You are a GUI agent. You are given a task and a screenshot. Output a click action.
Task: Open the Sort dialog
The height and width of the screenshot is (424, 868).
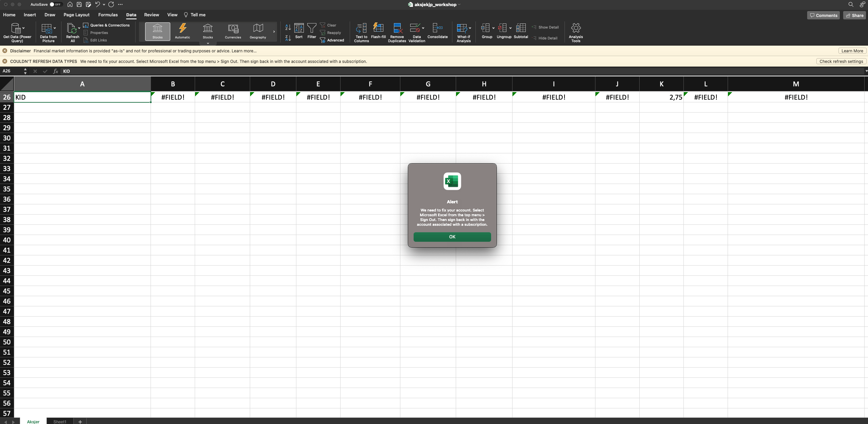299,31
